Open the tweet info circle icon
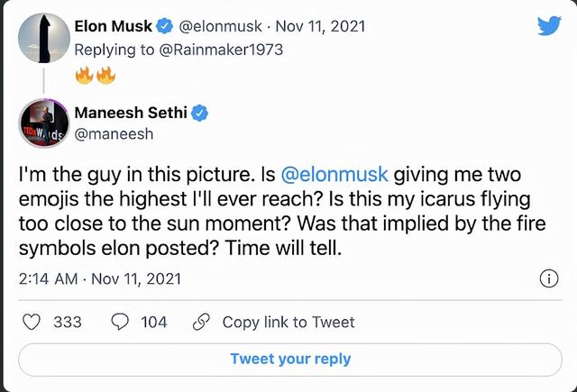This screenshot has height=392, width=577. (x=548, y=279)
